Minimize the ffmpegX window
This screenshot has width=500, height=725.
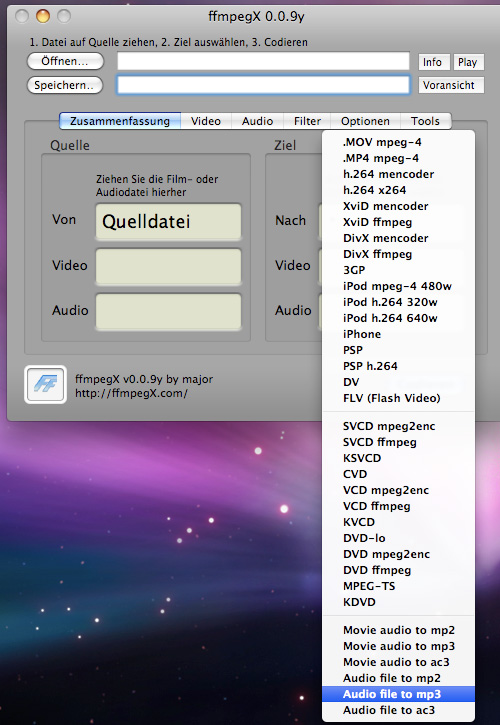click(x=43, y=16)
